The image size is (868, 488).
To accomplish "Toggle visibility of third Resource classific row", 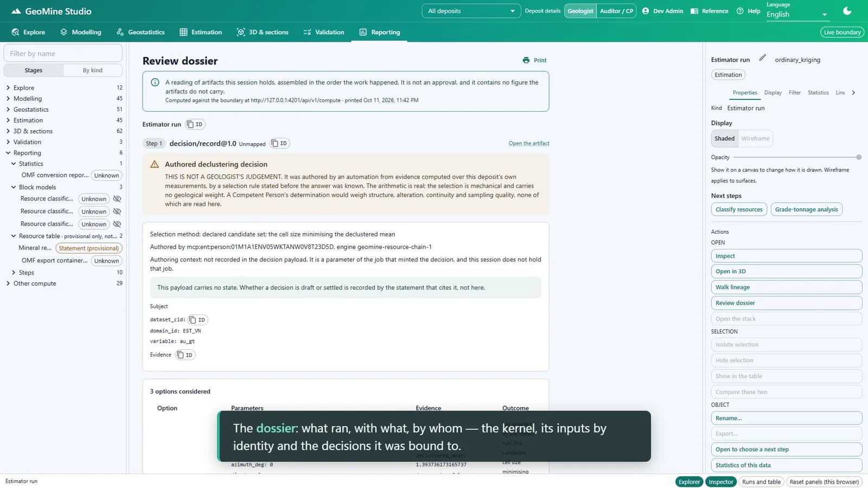I will click(117, 224).
